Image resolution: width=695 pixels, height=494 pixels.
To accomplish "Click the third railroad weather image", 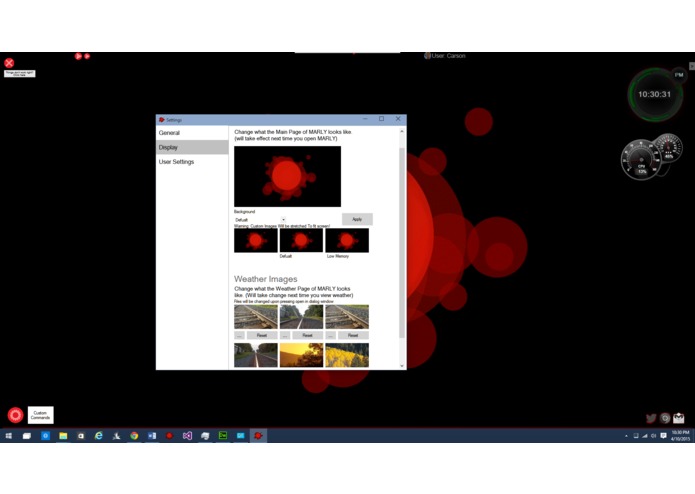I will (x=347, y=316).
